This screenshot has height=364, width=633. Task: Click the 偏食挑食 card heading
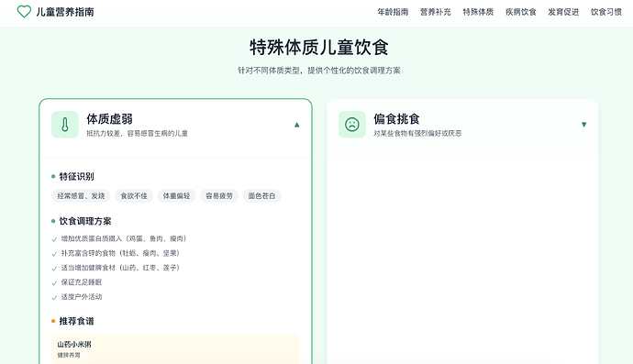point(396,119)
